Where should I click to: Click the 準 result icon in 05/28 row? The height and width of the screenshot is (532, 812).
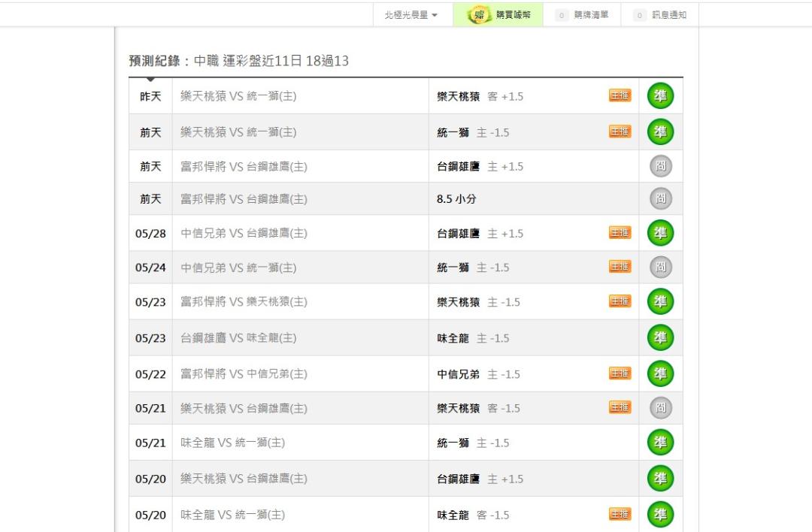click(660, 233)
